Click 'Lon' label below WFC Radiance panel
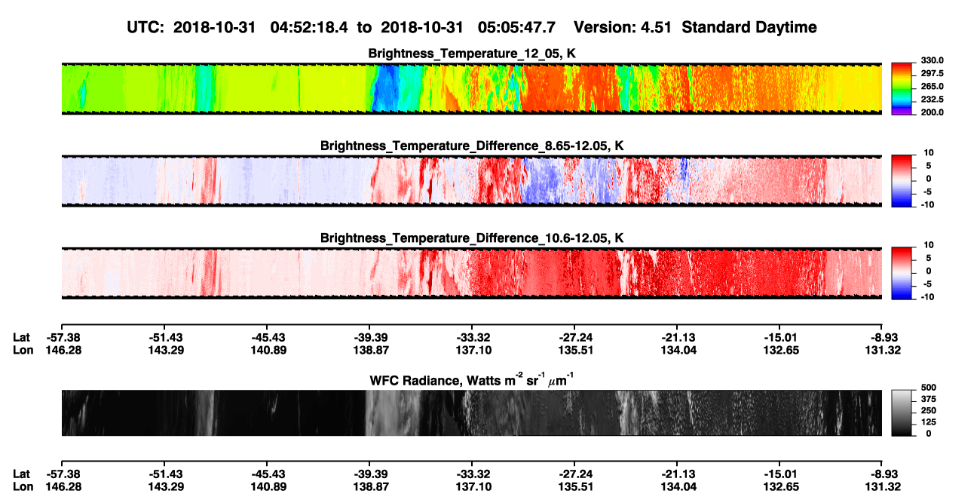Viewport: 980px width, 503px height. pyautogui.click(x=23, y=486)
